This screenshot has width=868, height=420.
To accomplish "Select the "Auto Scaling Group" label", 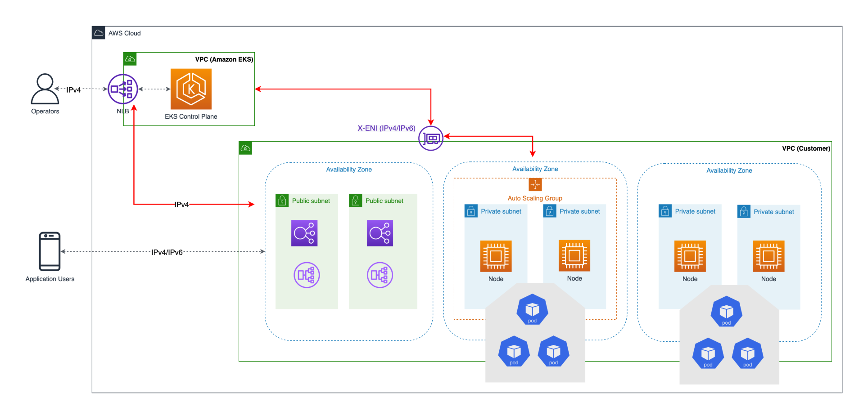I will point(535,198).
